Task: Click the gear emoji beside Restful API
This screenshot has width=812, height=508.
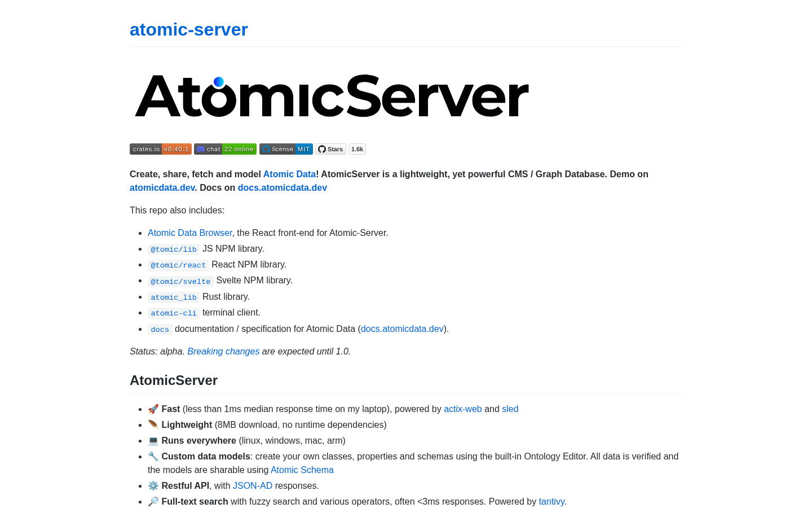Action: [153, 485]
